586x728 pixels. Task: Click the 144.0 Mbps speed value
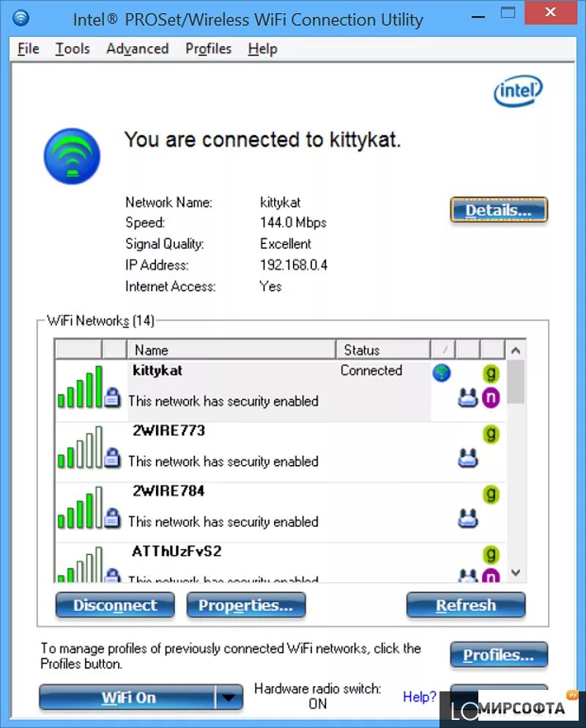click(293, 223)
